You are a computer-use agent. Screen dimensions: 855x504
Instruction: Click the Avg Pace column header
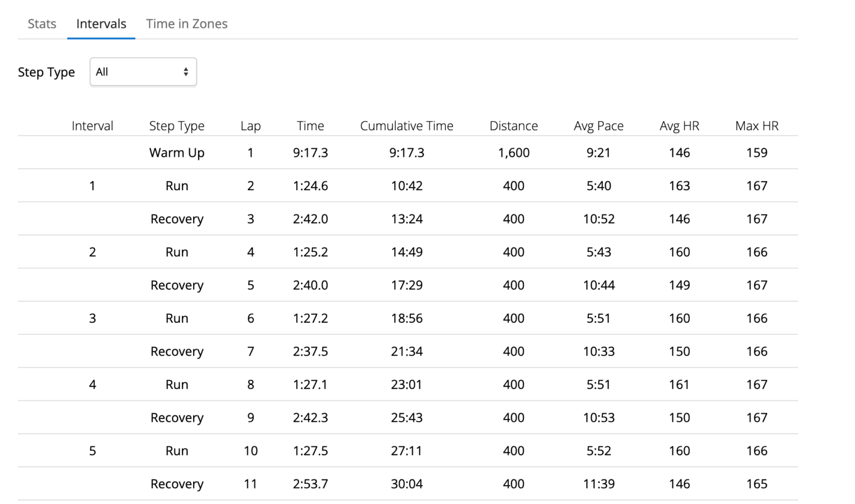[599, 126]
